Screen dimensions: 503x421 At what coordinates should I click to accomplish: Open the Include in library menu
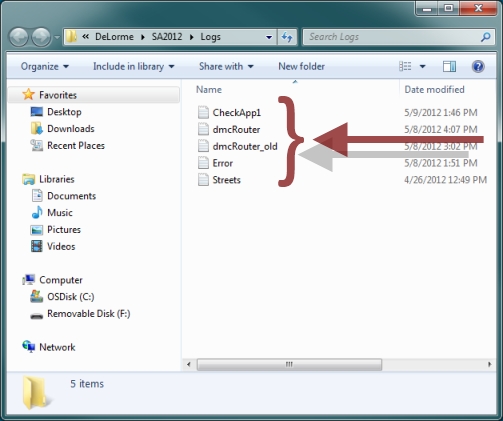pyautogui.click(x=134, y=66)
